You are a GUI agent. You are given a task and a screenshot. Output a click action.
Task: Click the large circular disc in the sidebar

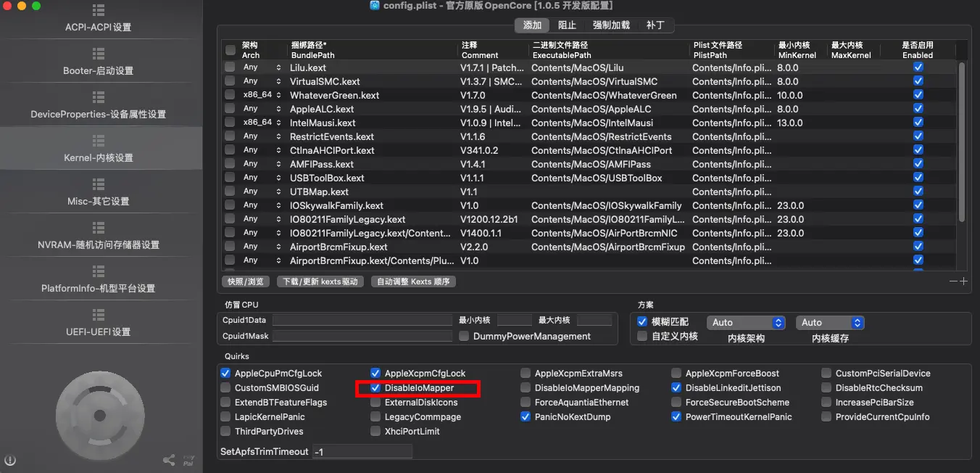pyautogui.click(x=100, y=416)
